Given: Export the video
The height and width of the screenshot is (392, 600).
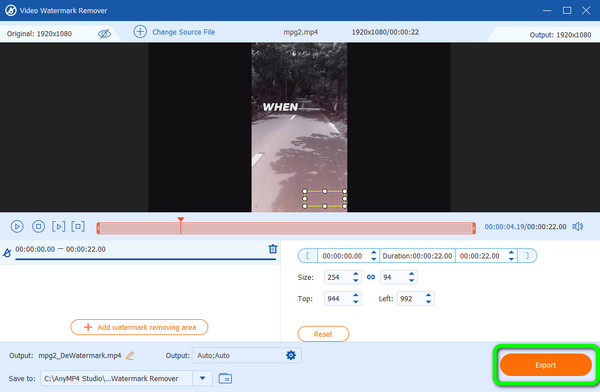Looking at the screenshot, I should (x=546, y=365).
